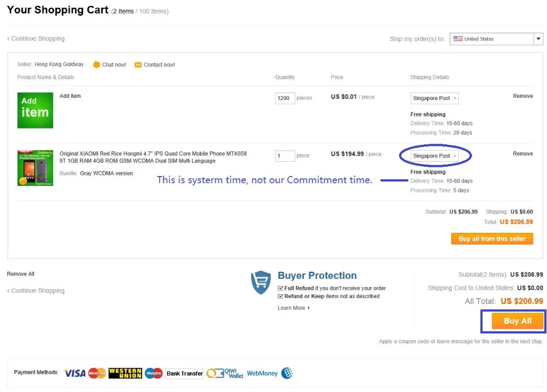
Task: Click the Buyer Protection shield cart icon
Action: [x=261, y=282]
